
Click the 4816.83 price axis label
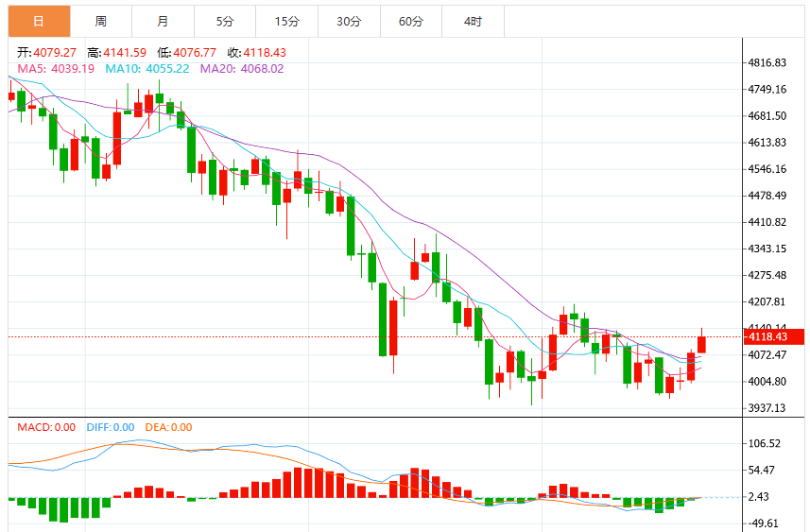(x=767, y=63)
